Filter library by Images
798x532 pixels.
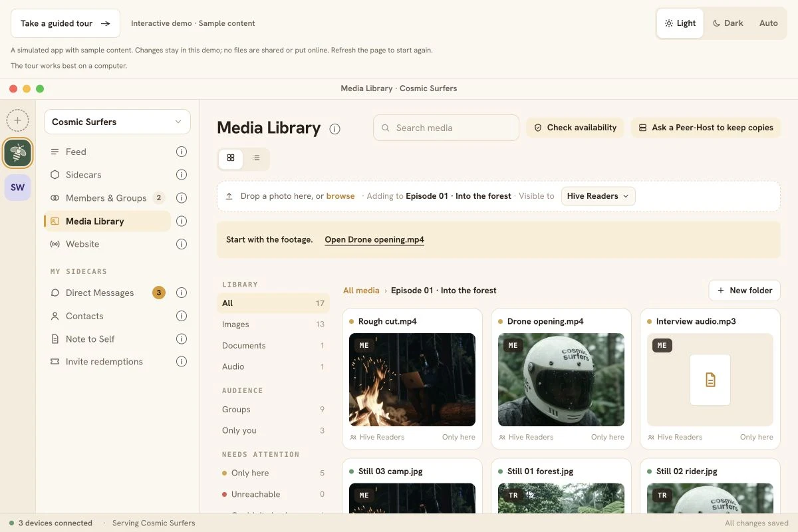tap(273, 325)
